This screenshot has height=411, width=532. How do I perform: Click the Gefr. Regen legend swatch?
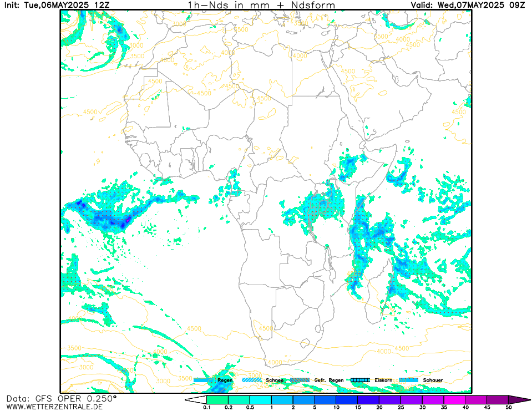click(x=300, y=380)
